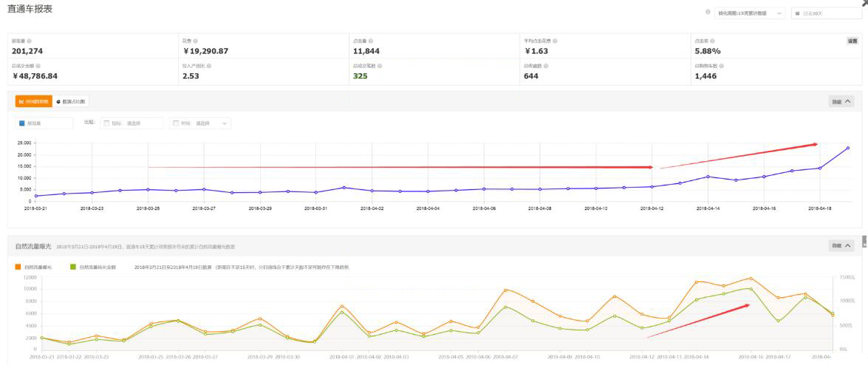Click help icon beside 总购物车数

[x=721, y=66]
